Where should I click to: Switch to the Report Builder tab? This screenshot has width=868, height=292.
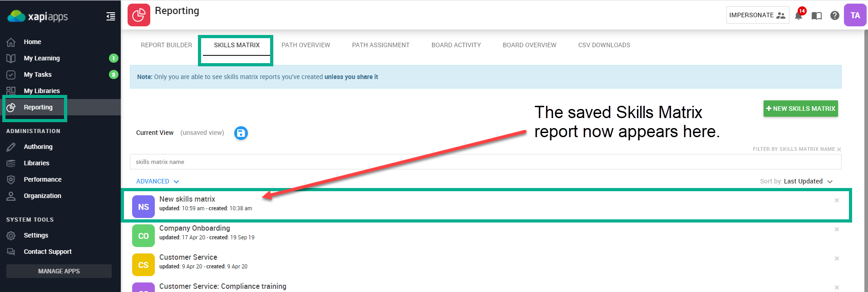point(166,45)
